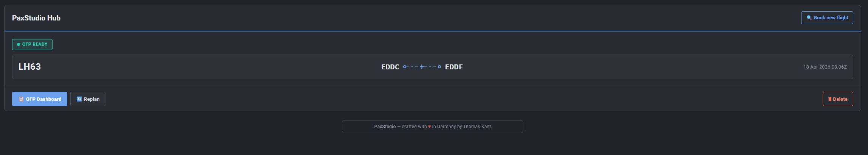Screen dimensions: 868x155
Task: Replan the LH63 flight
Action: (x=88, y=99)
